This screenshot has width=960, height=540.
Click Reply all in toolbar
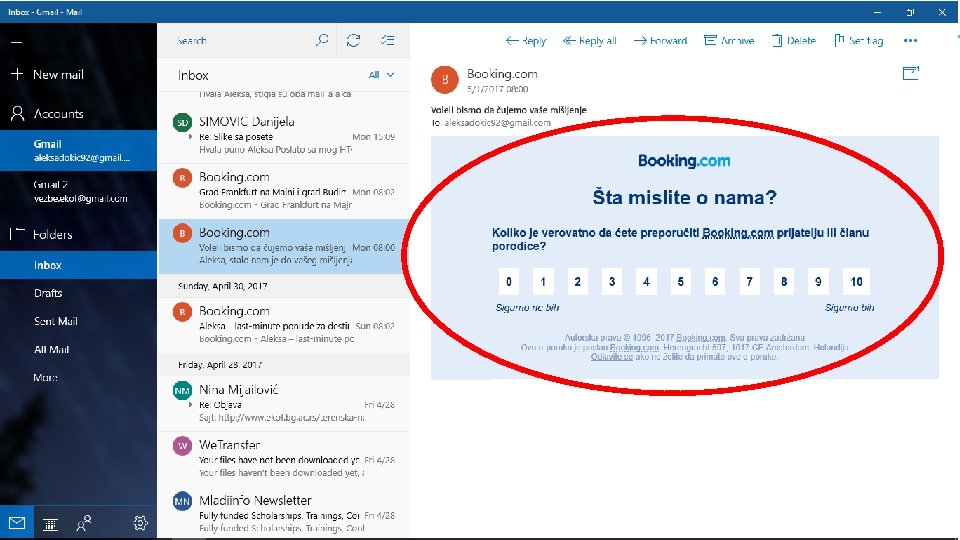point(589,41)
